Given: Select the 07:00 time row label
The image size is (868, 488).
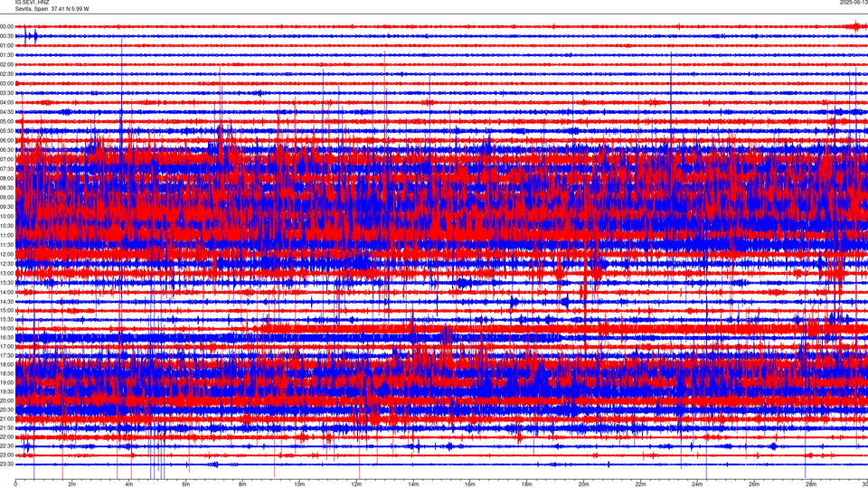Looking at the screenshot, I should coord(6,159).
